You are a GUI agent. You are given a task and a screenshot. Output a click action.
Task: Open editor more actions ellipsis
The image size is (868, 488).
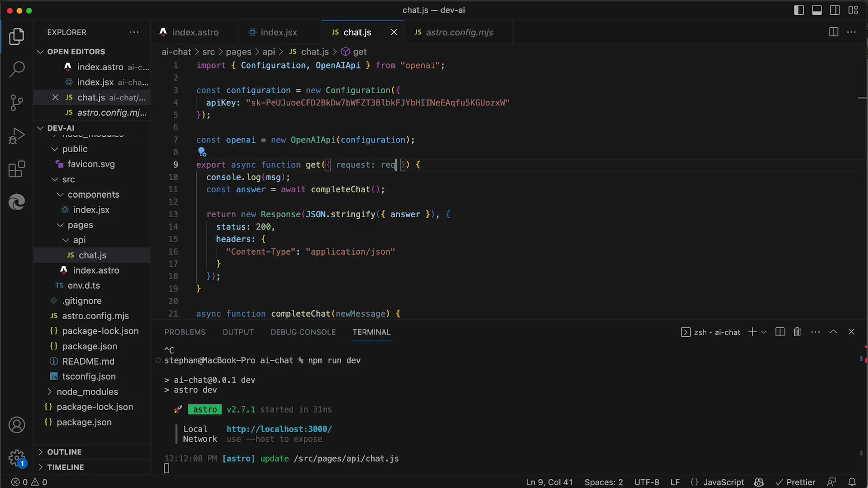851,32
